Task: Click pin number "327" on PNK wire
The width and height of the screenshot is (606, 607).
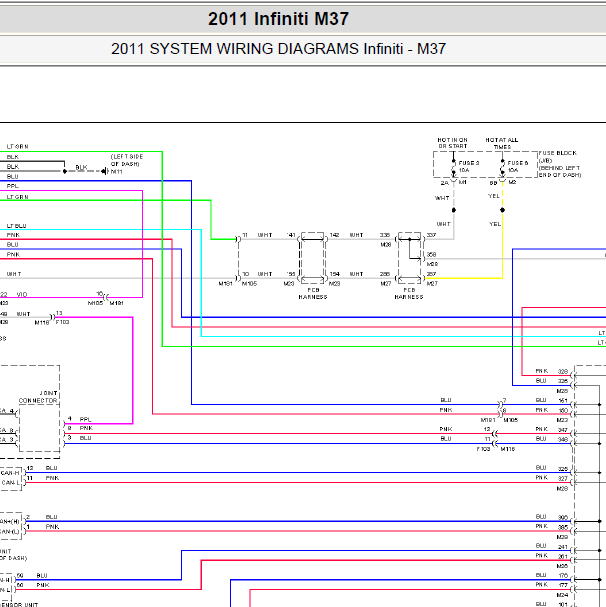Action: click(563, 478)
